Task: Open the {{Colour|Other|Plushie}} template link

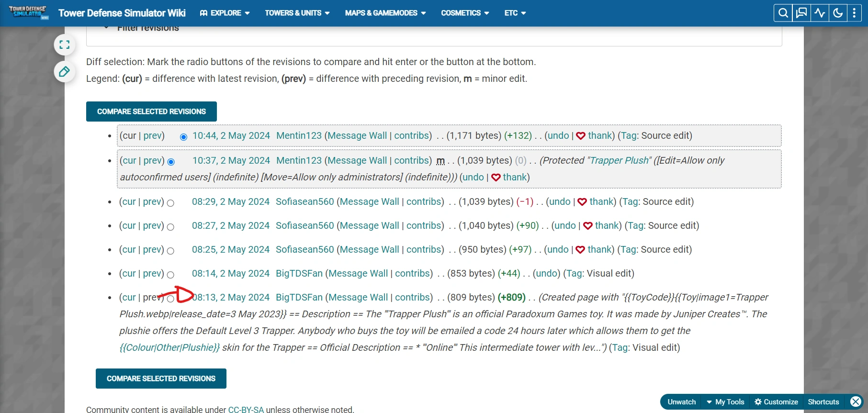Action: (x=170, y=348)
